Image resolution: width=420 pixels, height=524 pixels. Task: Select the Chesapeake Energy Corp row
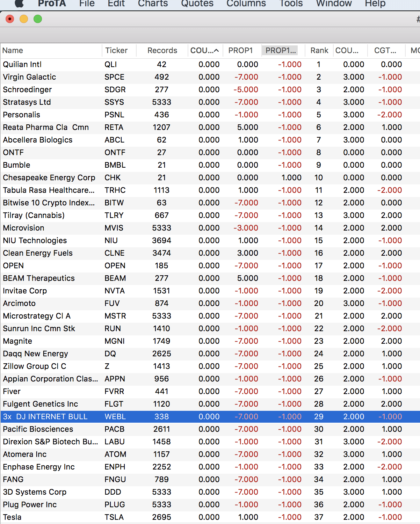tap(210, 178)
